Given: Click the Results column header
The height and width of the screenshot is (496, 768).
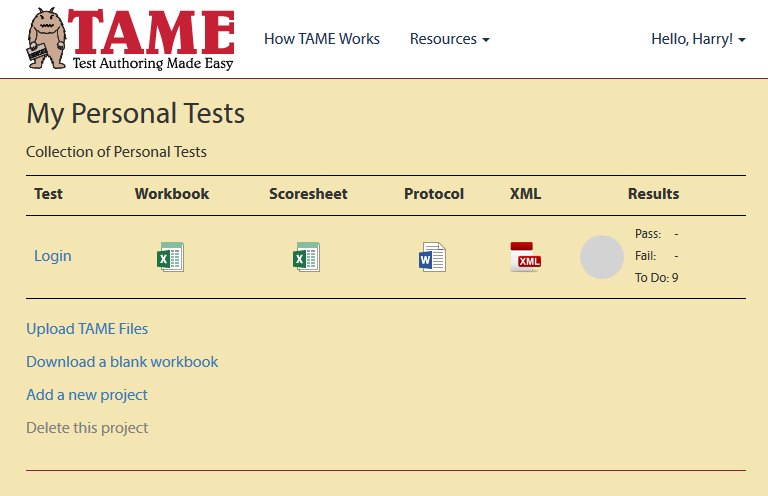Looking at the screenshot, I should pos(653,194).
